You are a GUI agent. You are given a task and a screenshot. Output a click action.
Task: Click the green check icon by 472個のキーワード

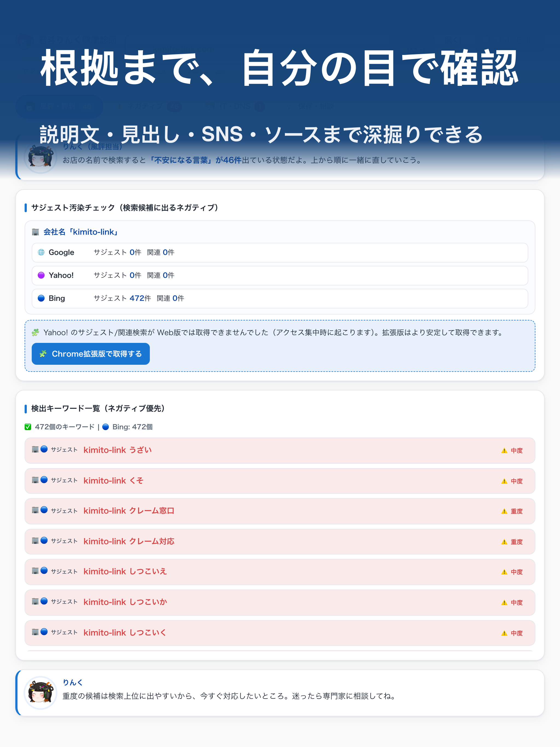coord(28,427)
